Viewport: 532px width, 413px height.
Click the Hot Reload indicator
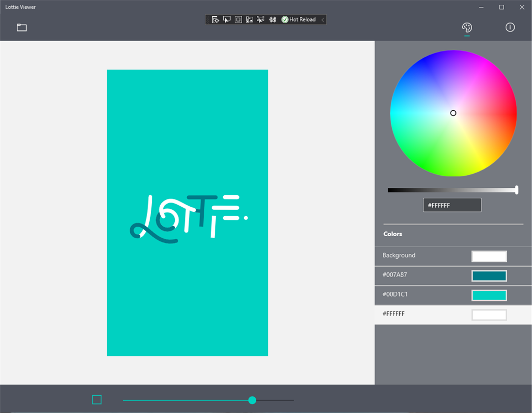[x=299, y=19]
